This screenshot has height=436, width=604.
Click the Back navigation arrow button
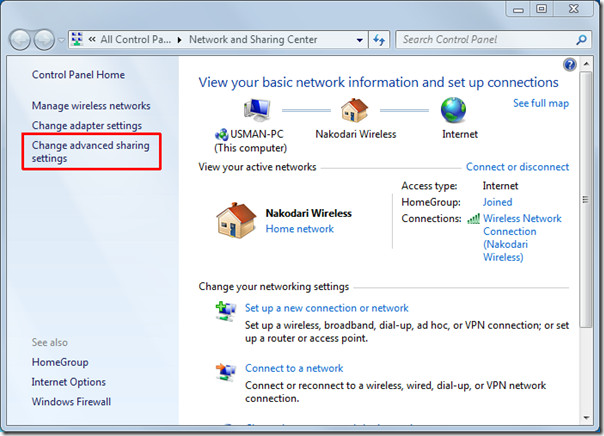20,40
